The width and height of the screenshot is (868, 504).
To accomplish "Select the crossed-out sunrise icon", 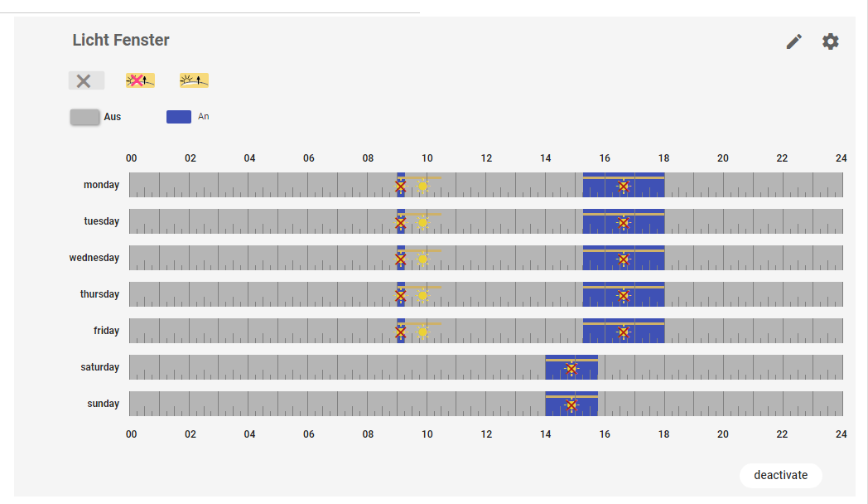I will coord(140,80).
